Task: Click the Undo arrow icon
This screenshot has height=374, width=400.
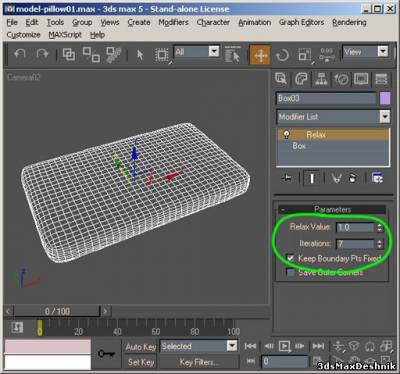Action: pyautogui.click(x=20, y=55)
